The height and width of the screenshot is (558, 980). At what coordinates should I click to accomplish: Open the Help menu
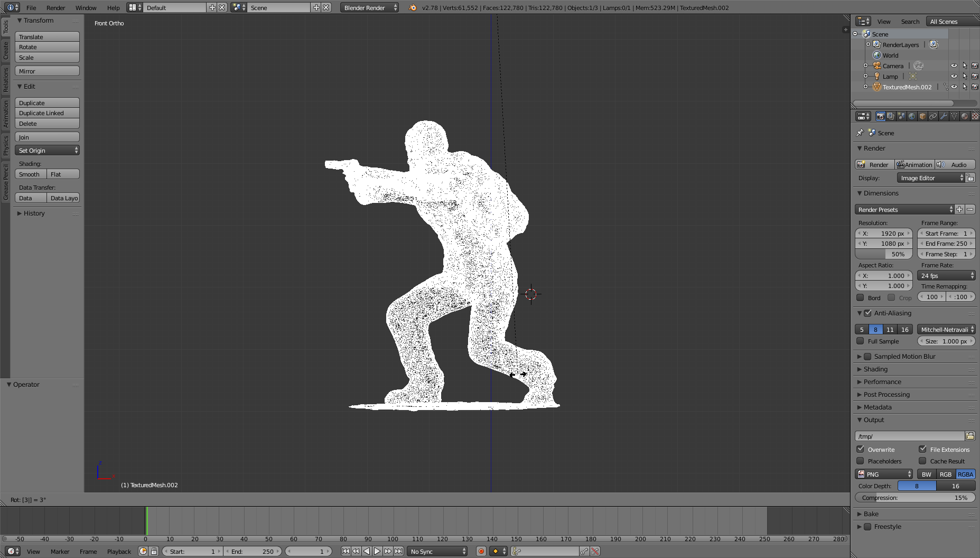[x=113, y=7]
